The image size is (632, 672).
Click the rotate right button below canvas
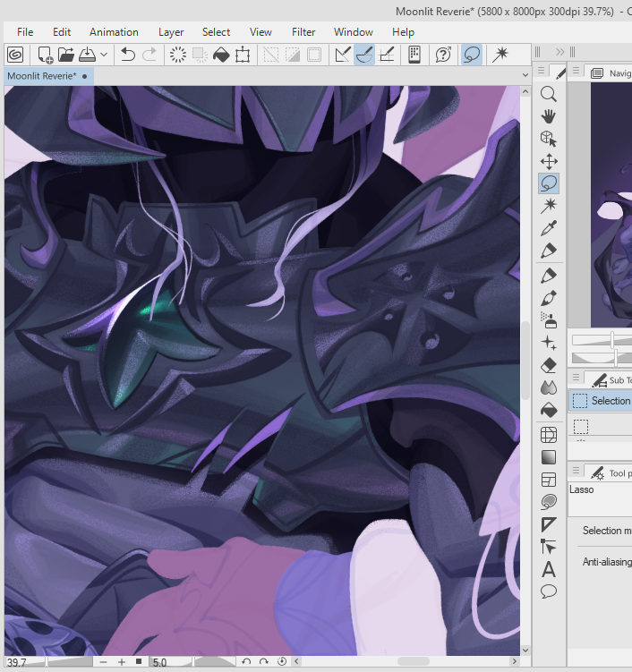[x=264, y=662]
